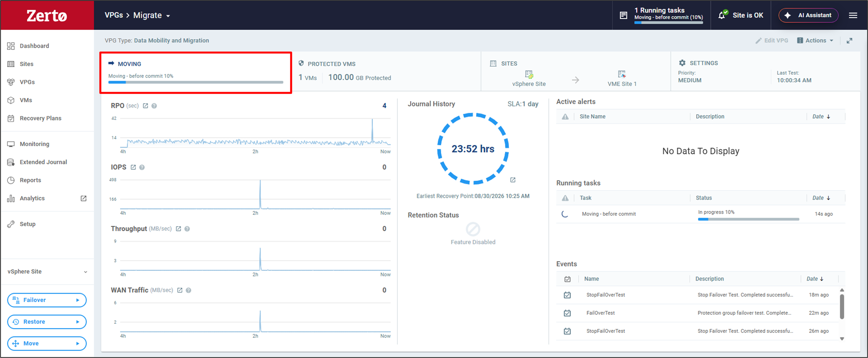Open the Actions dropdown menu
Screen dimensions: 868x358
point(815,40)
